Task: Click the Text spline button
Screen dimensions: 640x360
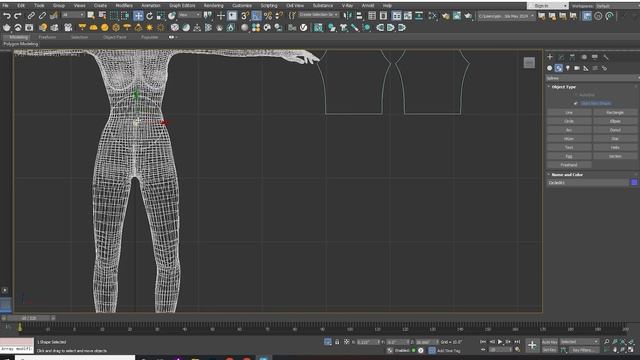Action: tap(569, 147)
